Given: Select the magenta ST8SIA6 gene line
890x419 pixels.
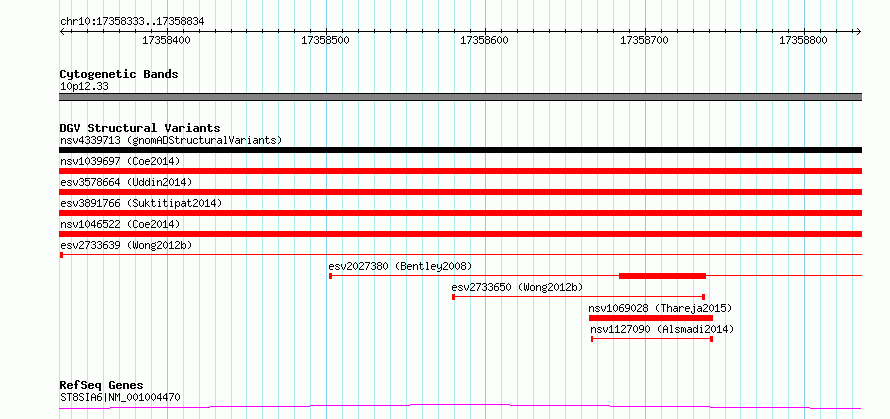Looking at the screenshot, I should pyautogui.click(x=461, y=407).
